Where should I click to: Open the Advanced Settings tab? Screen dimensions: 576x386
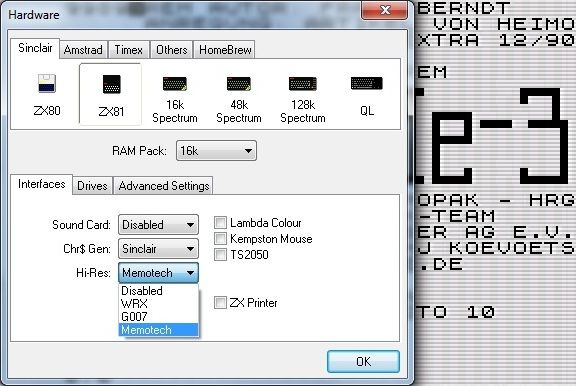[164, 186]
